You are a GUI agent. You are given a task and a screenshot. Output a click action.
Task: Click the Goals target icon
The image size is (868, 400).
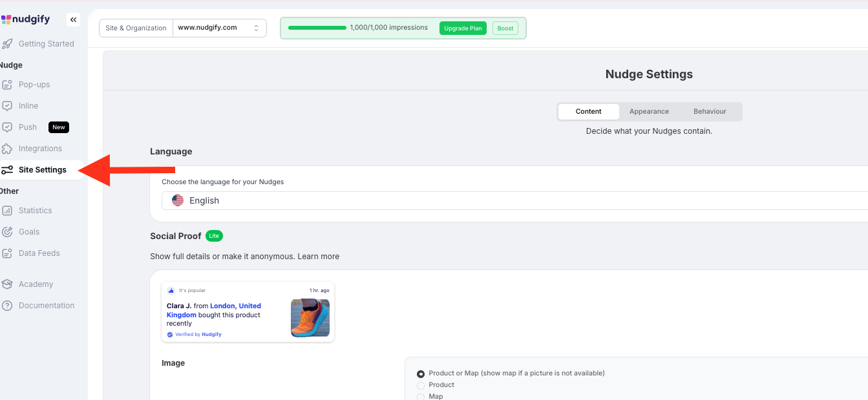point(7,232)
